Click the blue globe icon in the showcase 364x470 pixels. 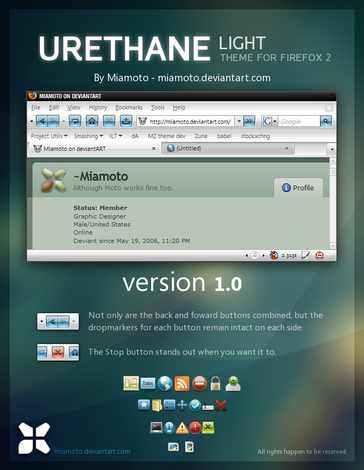(165, 384)
